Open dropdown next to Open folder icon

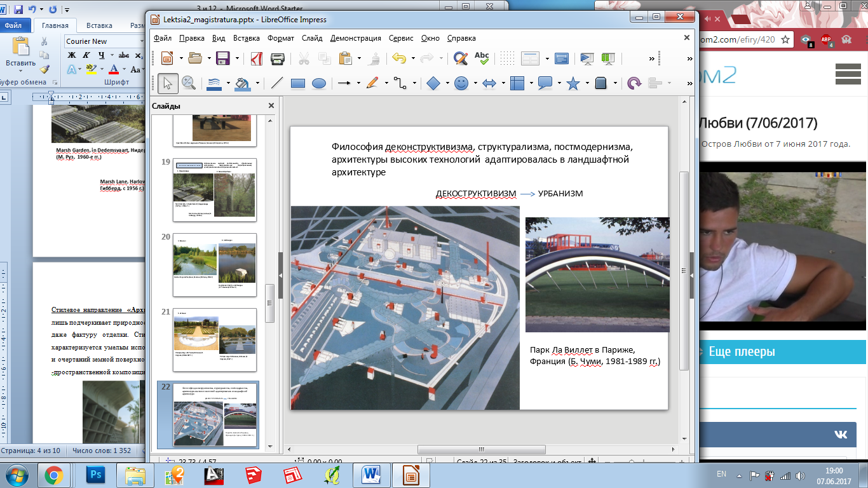208,58
